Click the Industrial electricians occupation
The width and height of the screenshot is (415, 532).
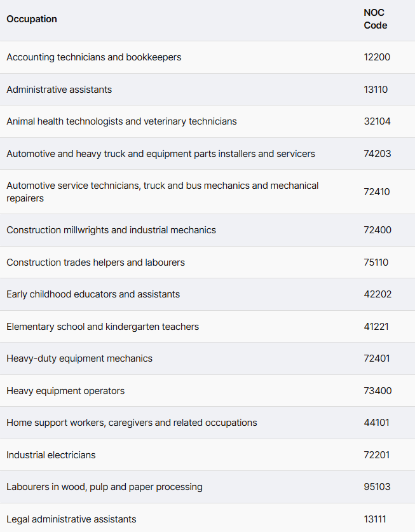[x=51, y=455]
